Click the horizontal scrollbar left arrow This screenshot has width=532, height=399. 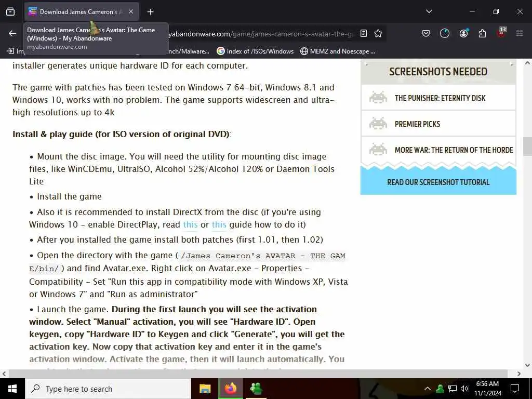[4, 374]
